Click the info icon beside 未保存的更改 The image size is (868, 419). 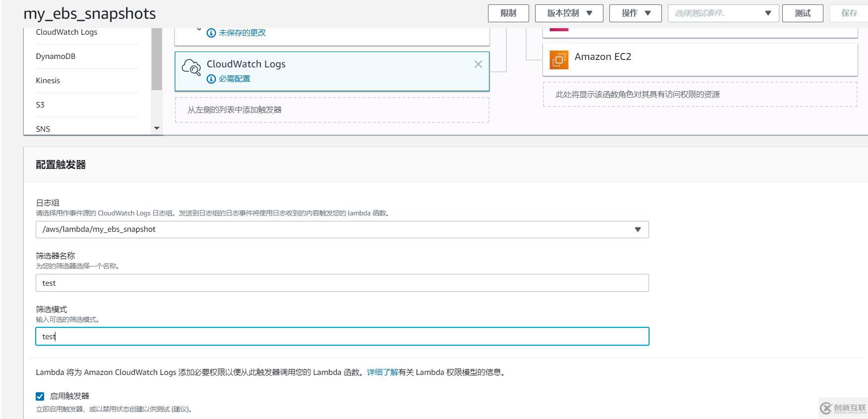(x=211, y=33)
